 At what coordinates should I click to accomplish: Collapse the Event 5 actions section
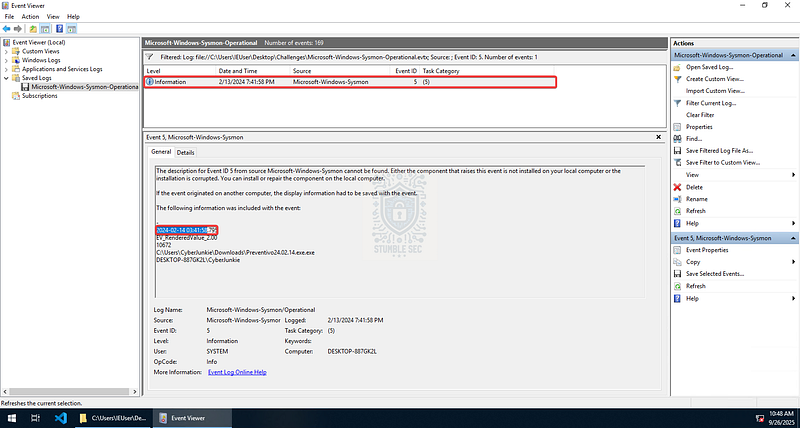point(794,238)
